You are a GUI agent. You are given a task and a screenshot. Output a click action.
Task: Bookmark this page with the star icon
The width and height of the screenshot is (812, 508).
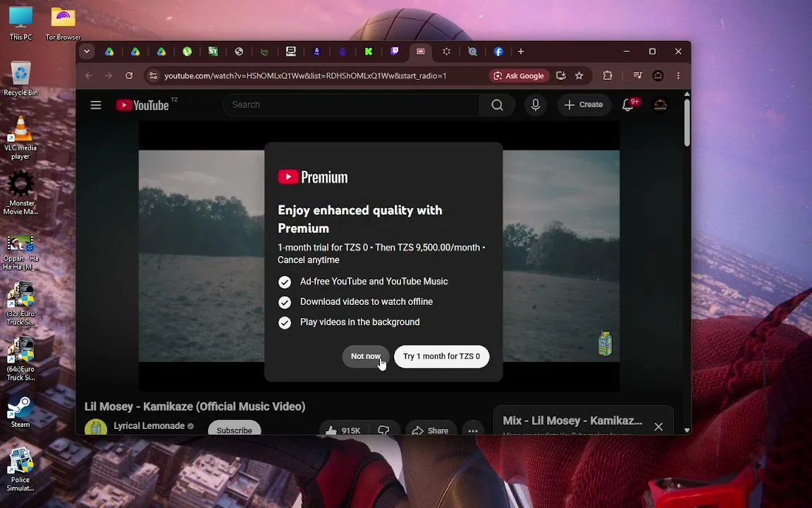(579, 75)
